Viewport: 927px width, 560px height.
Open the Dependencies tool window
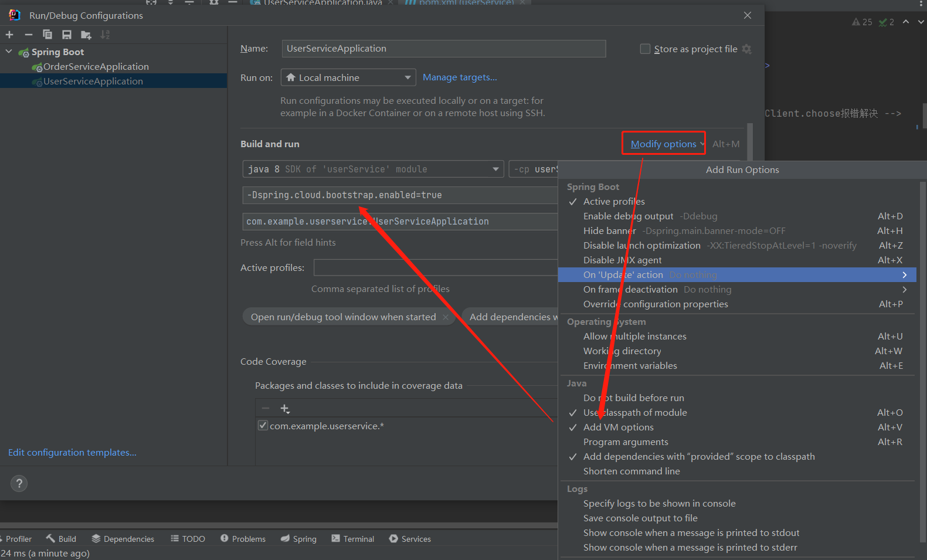click(x=123, y=539)
